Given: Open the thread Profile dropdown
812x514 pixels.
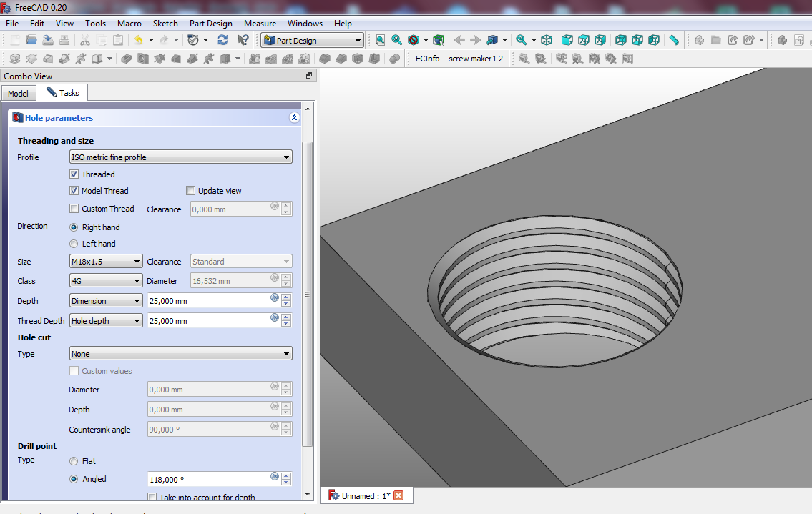Looking at the screenshot, I should (181, 157).
